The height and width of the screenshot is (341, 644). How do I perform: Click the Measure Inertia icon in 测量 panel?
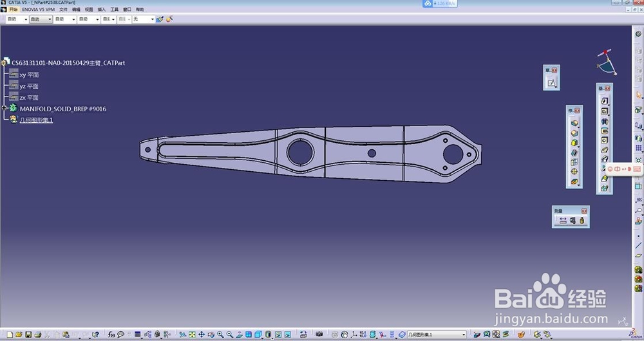pos(582,220)
